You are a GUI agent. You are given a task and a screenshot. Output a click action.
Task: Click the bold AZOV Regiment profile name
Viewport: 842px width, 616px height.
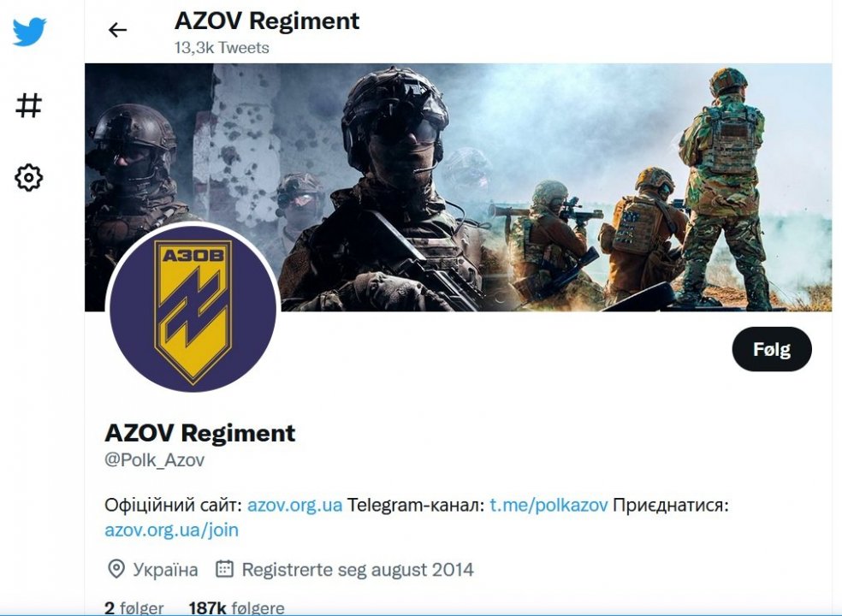pos(199,433)
